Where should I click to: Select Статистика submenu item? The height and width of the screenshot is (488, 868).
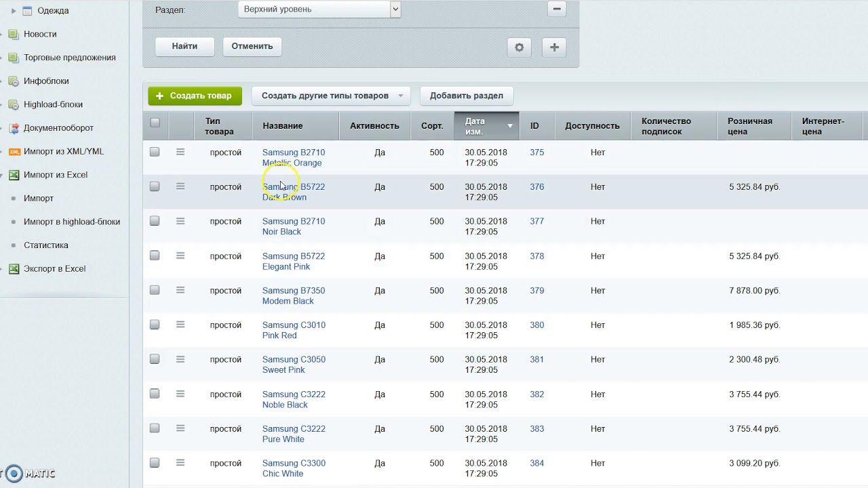click(46, 245)
